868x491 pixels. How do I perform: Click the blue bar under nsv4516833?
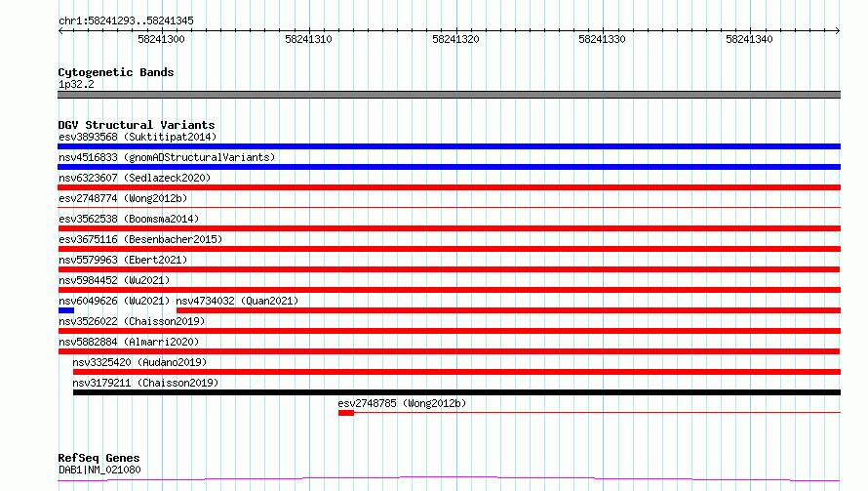coord(449,167)
